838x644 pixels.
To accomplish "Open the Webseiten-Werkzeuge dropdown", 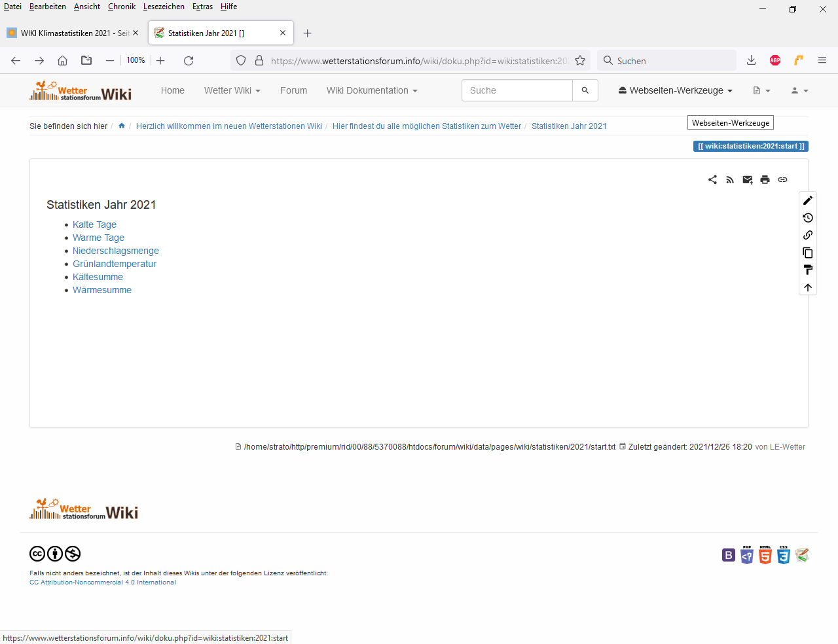I will pyautogui.click(x=676, y=90).
